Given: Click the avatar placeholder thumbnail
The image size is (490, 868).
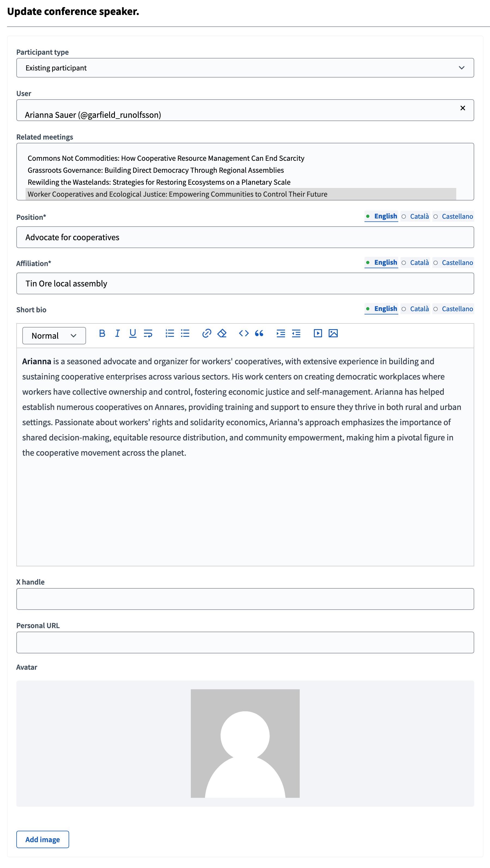Looking at the screenshot, I should (245, 743).
